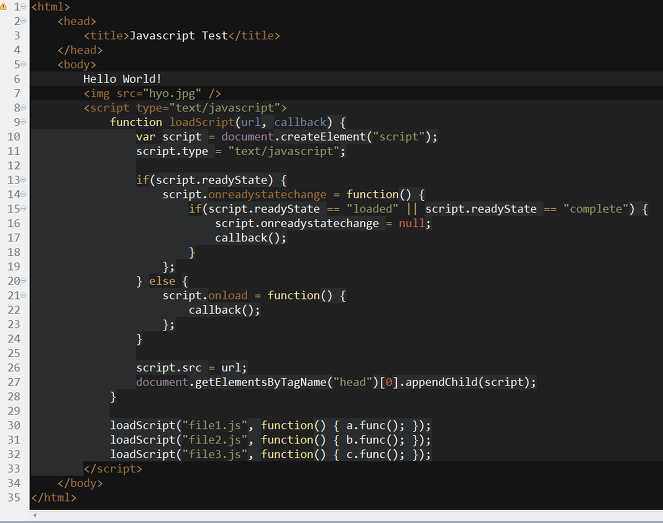Image resolution: width=663 pixels, height=523 pixels.
Task: Collapse the body fold on line 5
Action: tap(23, 64)
